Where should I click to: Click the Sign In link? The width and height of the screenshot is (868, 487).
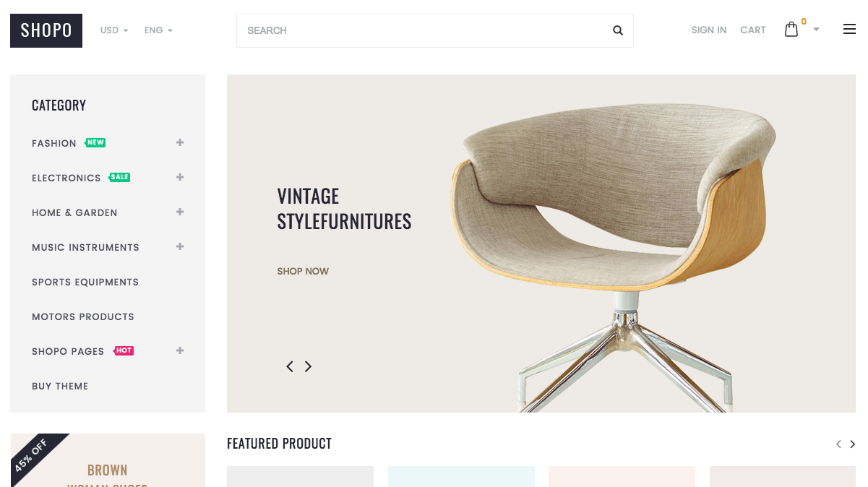click(x=709, y=30)
